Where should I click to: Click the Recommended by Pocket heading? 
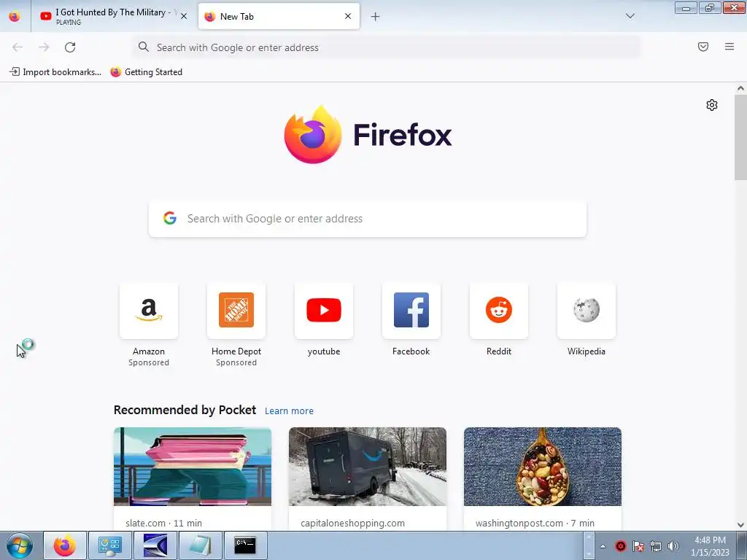(x=185, y=410)
